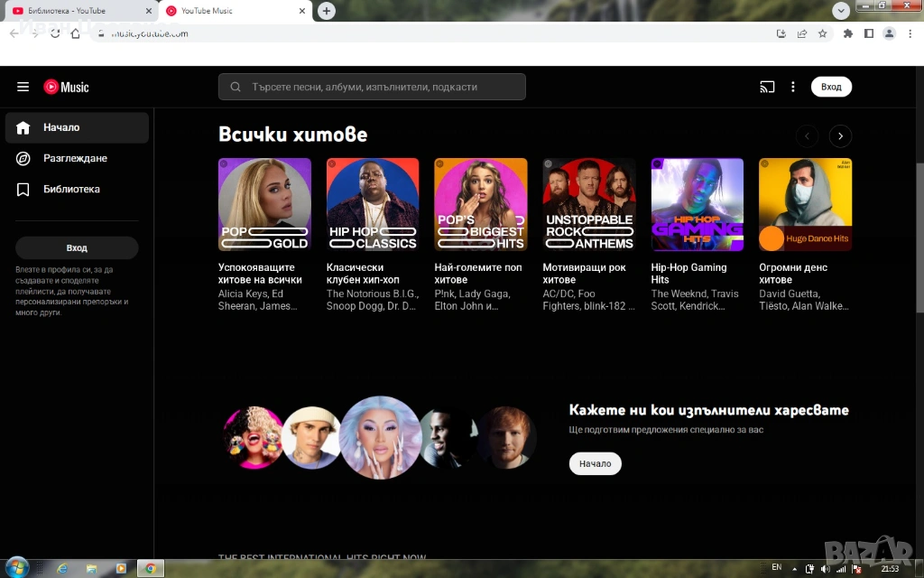
Task: Click the Начало button under artists prompt
Action: point(595,463)
